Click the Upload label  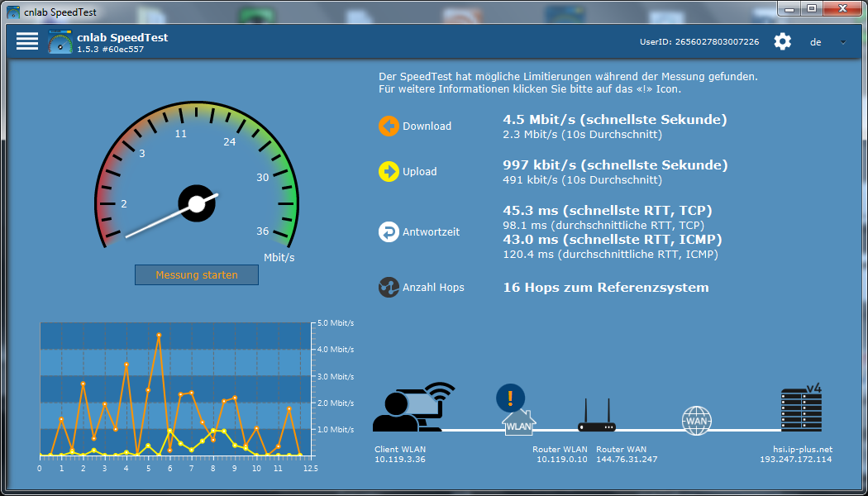point(420,172)
